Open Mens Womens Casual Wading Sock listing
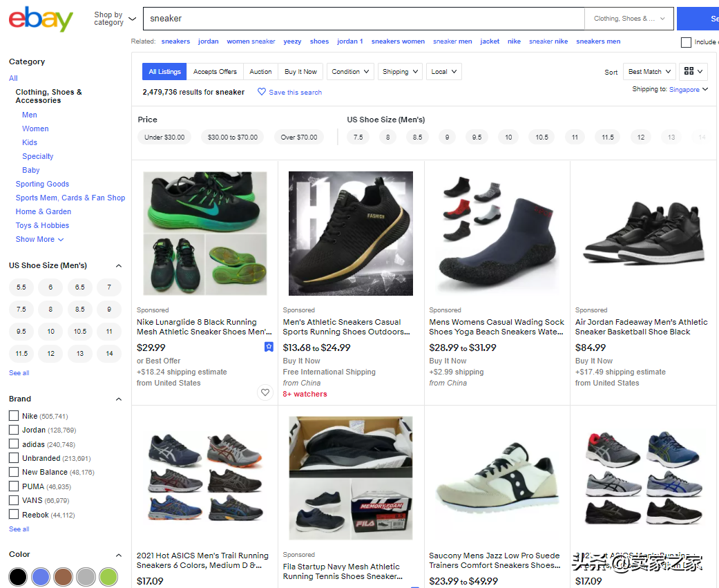 (497, 327)
